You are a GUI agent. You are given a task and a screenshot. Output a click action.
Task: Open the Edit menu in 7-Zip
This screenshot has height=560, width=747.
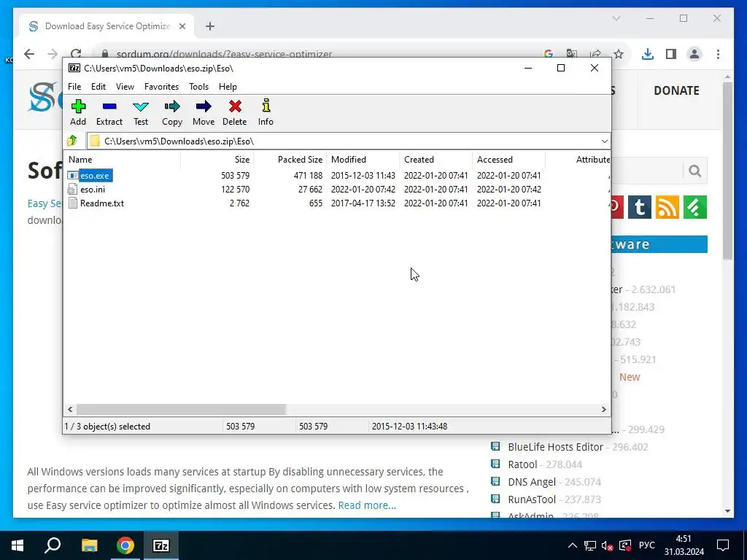[98, 87]
